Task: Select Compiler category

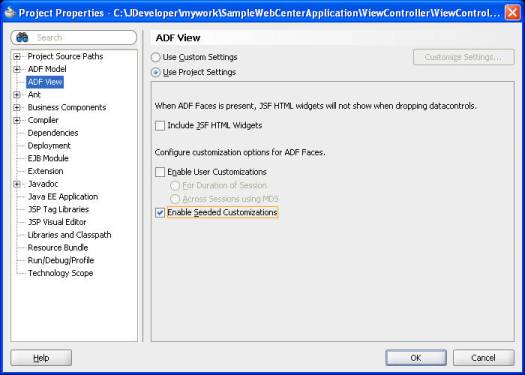Action: coord(43,120)
